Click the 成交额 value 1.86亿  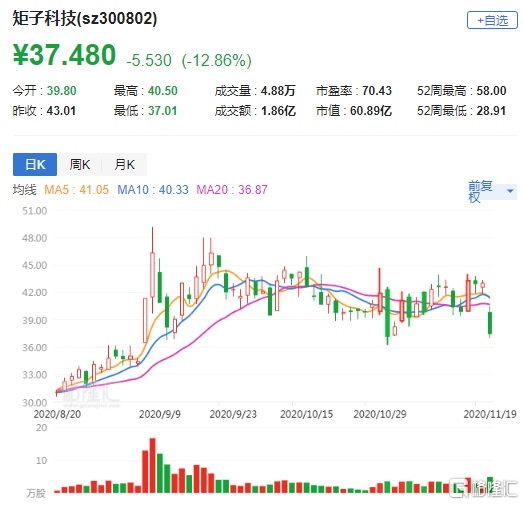(278, 111)
